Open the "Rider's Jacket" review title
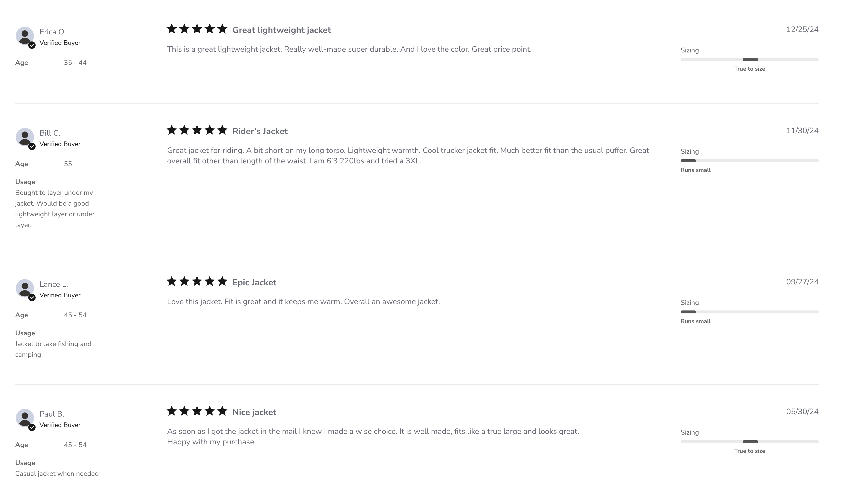Viewport: 868px width, 499px height. [x=260, y=131]
